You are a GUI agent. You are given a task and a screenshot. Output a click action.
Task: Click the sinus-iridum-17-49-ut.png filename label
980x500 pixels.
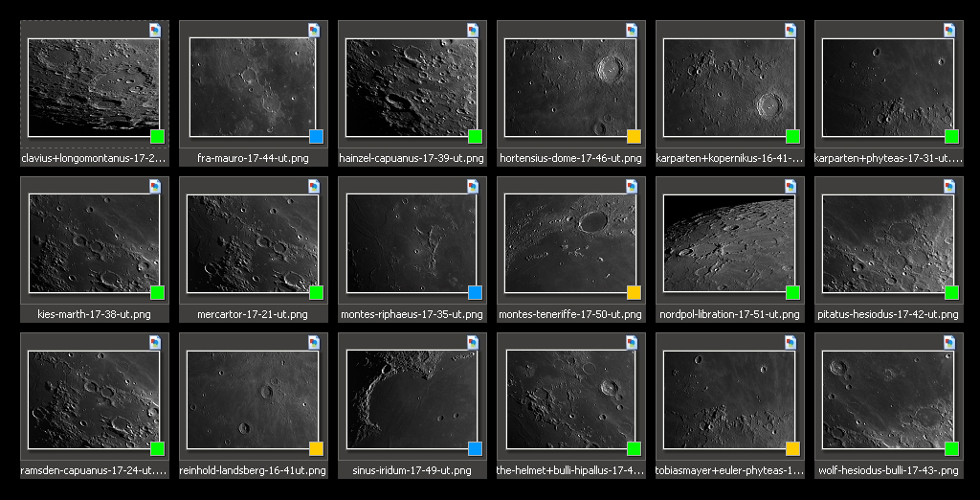tap(412, 470)
